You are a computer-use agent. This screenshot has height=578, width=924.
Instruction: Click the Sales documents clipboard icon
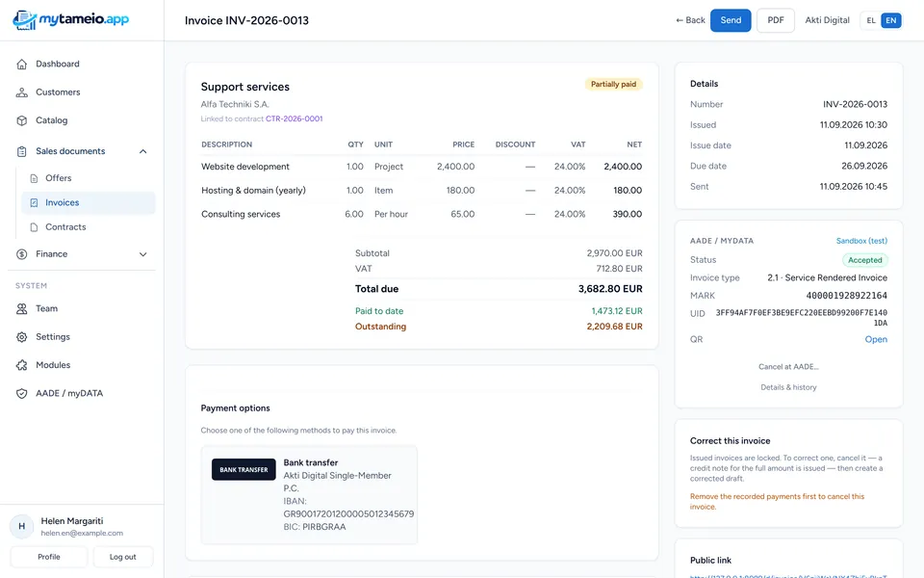[x=22, y=151]
